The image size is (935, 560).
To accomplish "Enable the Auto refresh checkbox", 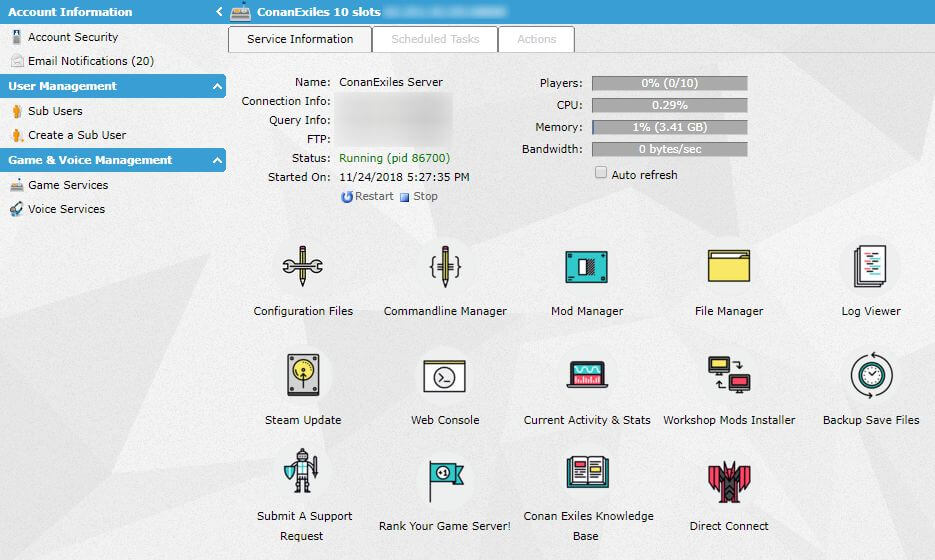I will [x=601, y=174].
